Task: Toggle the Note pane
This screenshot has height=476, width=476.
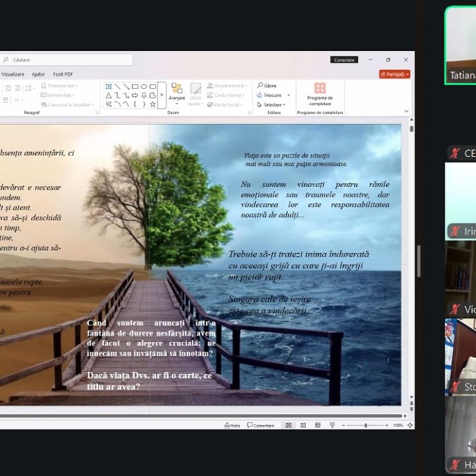Action: coord(232,425)
